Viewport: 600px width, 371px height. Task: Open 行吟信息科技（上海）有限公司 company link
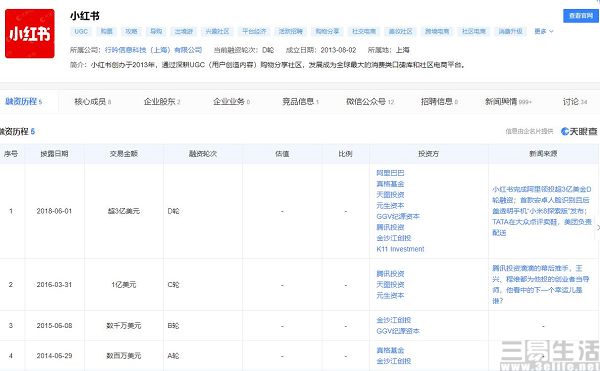pos(153,50)
